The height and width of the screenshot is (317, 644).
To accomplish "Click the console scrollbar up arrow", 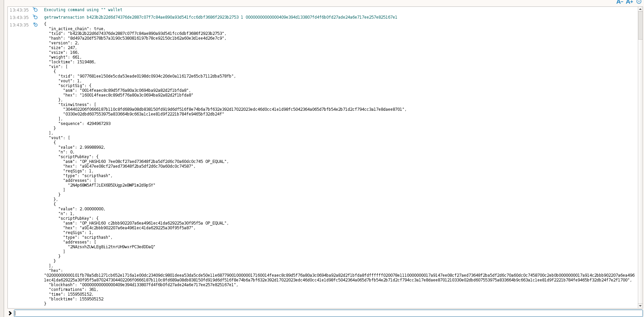I will [x=640, y=9].
